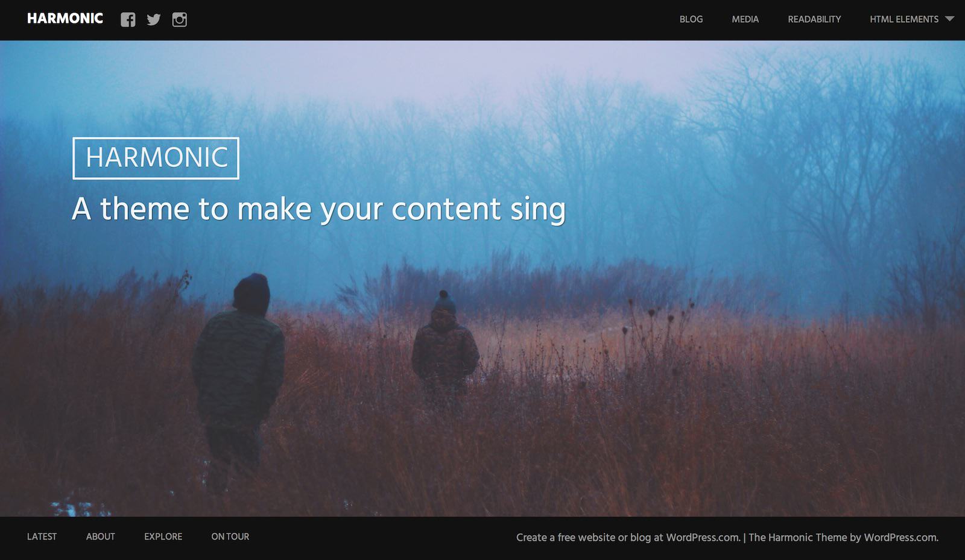Click the bold Harmonic site title in header
Screen dimensions: 965x560
point(65,19)
